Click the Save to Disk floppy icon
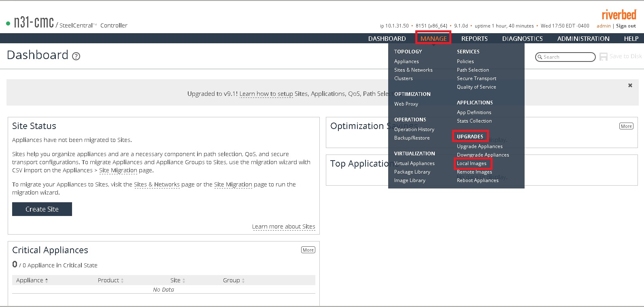 click(x=603, y=57)
